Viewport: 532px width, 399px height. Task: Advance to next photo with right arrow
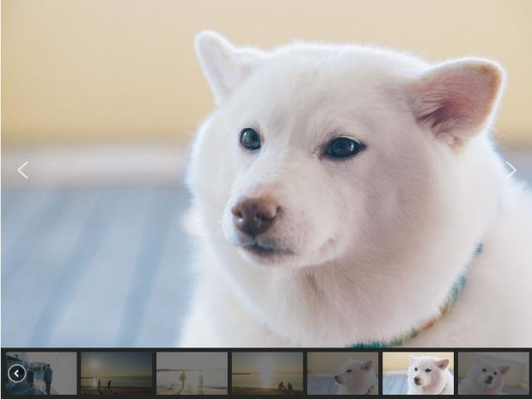click(510, 170)
